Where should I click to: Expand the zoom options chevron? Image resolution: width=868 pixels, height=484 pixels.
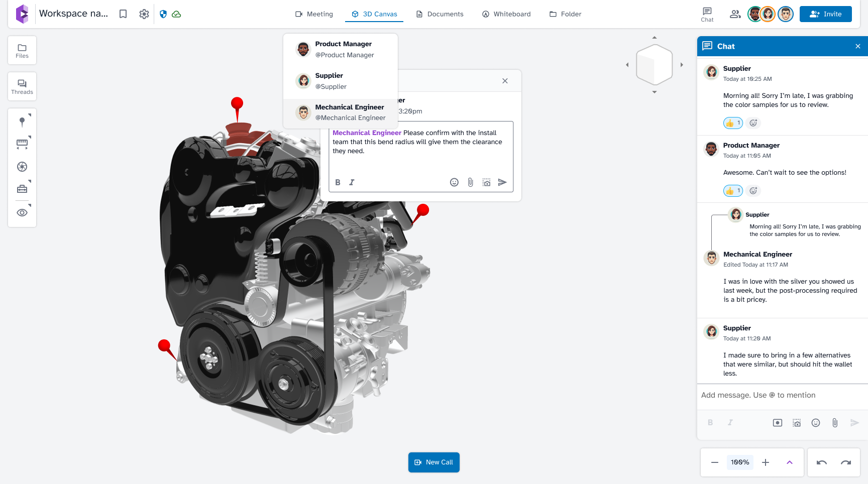(789, 462)
